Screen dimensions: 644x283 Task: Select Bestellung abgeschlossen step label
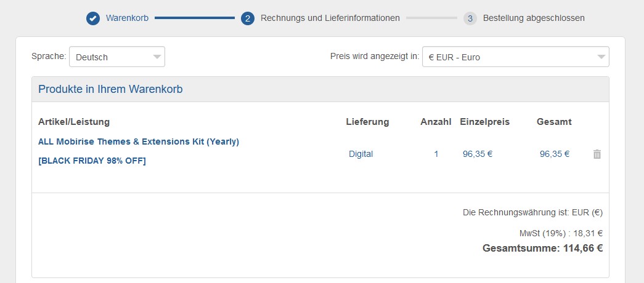[x=534, y=18]
